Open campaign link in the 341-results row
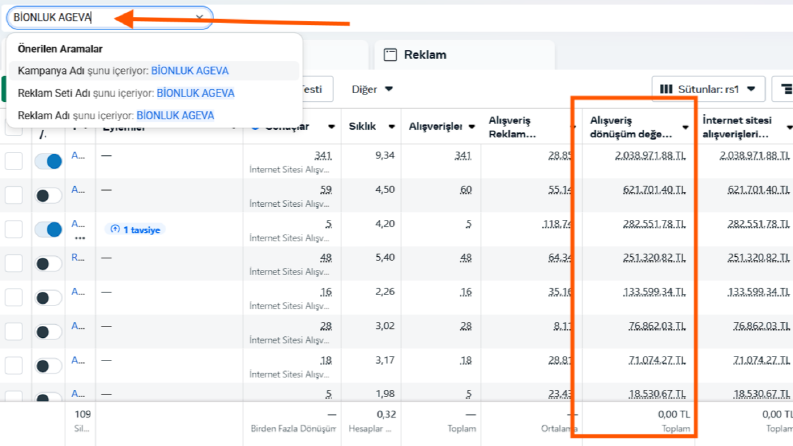793x446 pixels. coord(78,156)
